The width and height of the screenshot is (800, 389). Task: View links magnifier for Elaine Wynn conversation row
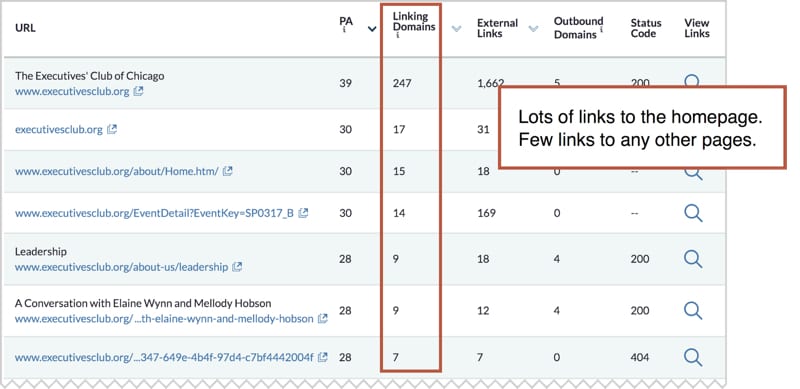pyautogui.click(x=693, y=311)
